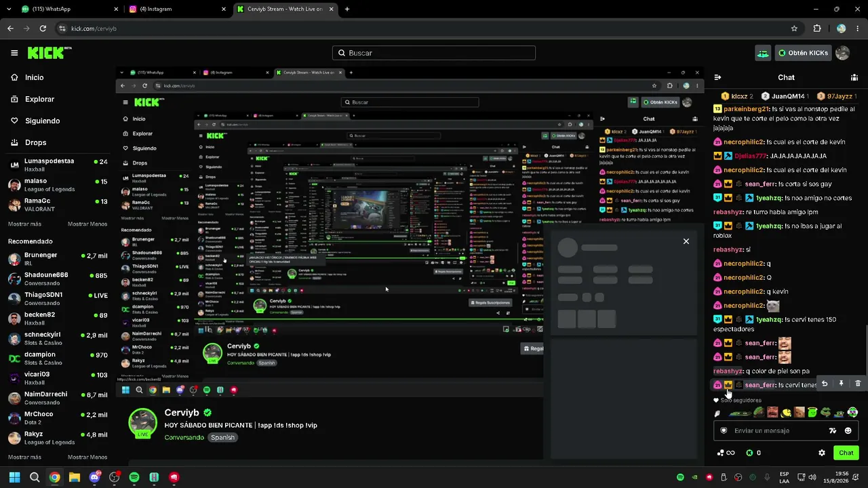Open ThiagoSDN1 live channel in sidebar

tap(58, 299)
